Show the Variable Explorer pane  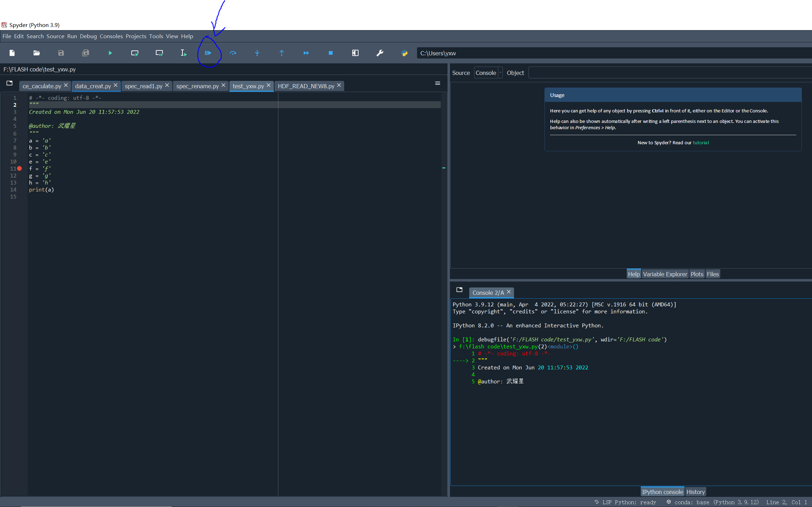click(665, 273)
